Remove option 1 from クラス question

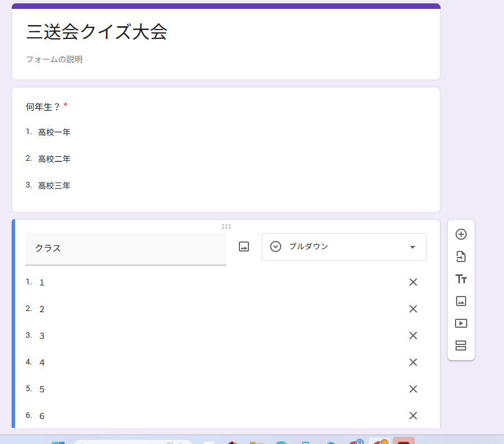click(x=413, y=282)
